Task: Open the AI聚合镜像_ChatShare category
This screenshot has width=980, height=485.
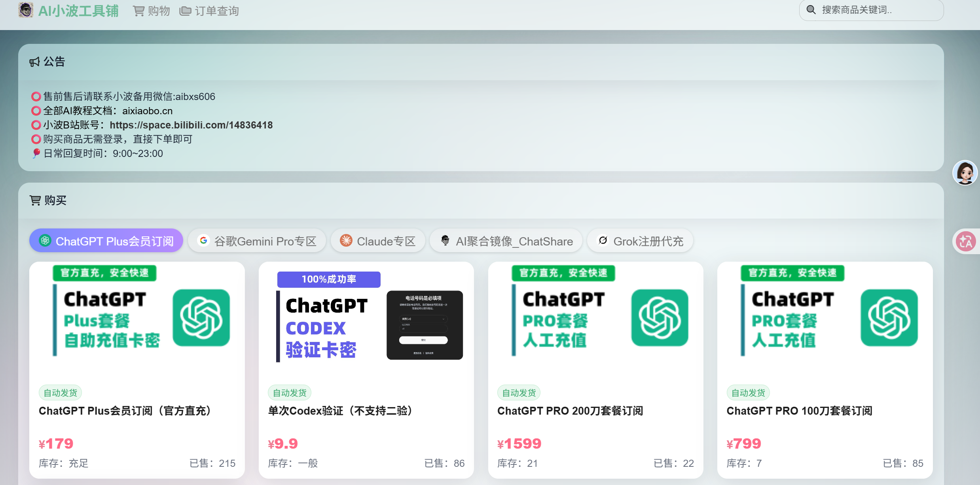Action: click(506, 241)
